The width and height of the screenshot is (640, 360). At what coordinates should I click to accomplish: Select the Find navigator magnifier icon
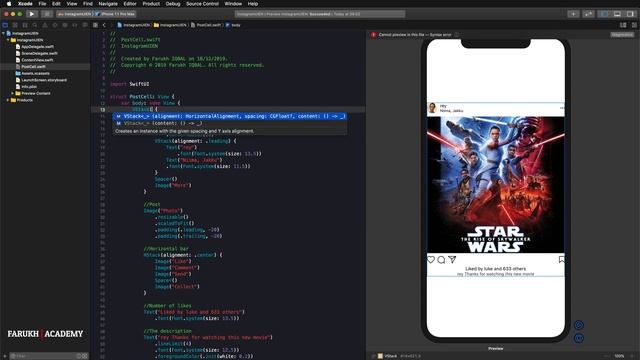(x=35, y=25)
